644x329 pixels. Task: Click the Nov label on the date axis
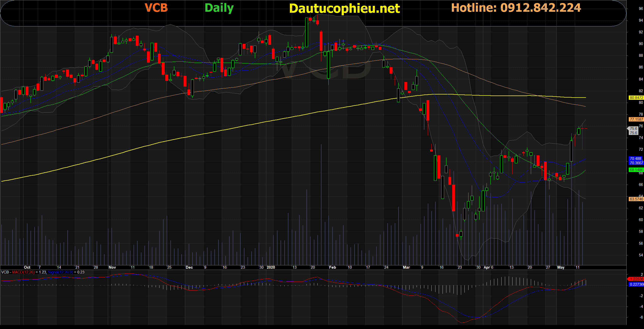click(x=112, y=267)
